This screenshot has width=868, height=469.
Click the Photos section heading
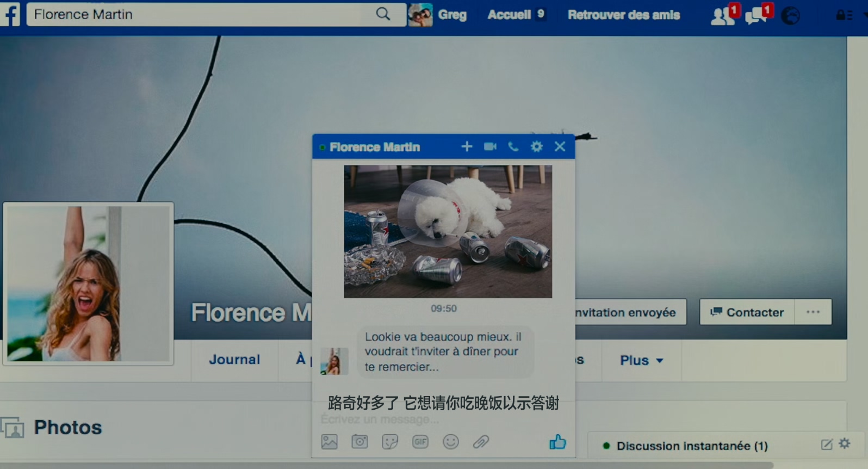[x=68, y=428]
